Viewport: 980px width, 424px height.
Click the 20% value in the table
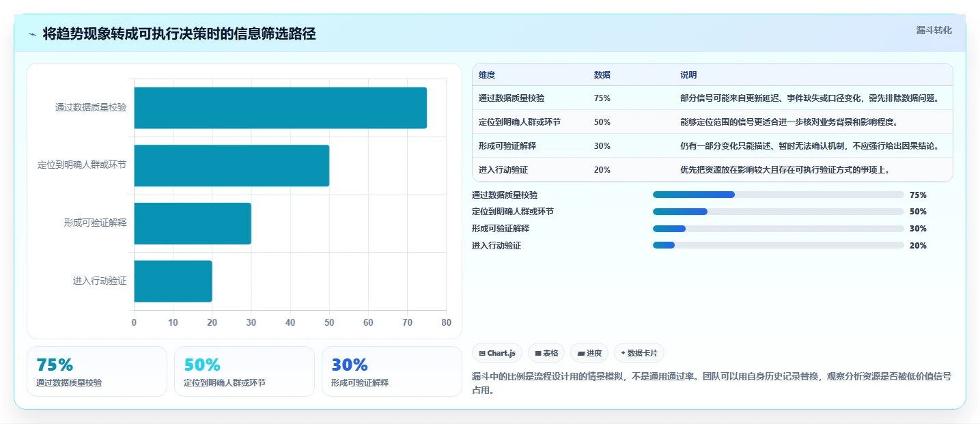pos(602,169)
